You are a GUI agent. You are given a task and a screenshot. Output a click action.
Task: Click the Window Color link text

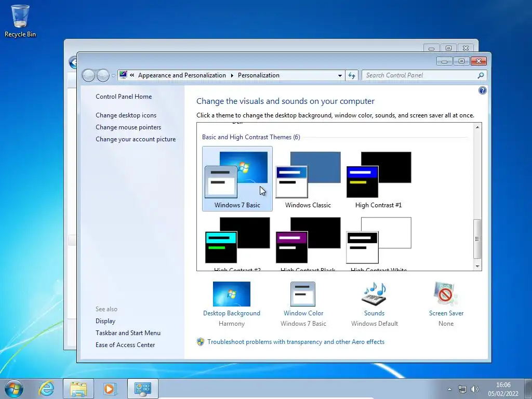tap(303, 313)
